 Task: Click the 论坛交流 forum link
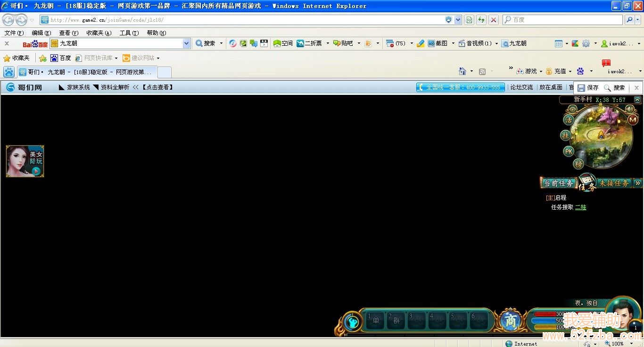(x=521, y=87)
